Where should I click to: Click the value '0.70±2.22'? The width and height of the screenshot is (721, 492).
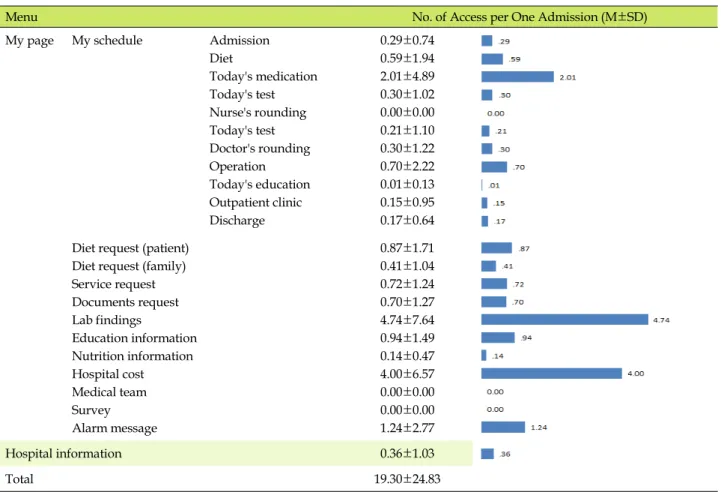[407, 166]
